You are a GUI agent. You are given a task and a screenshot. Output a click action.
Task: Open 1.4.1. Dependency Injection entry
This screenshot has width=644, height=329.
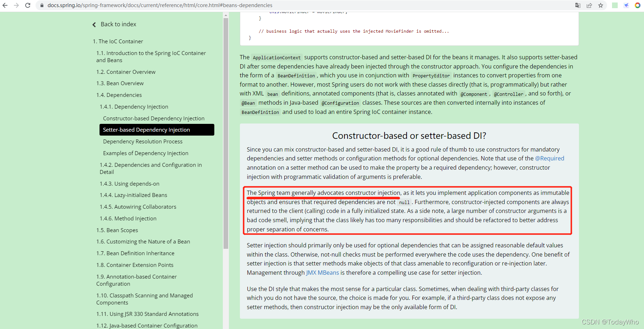[x=134, y=107]
